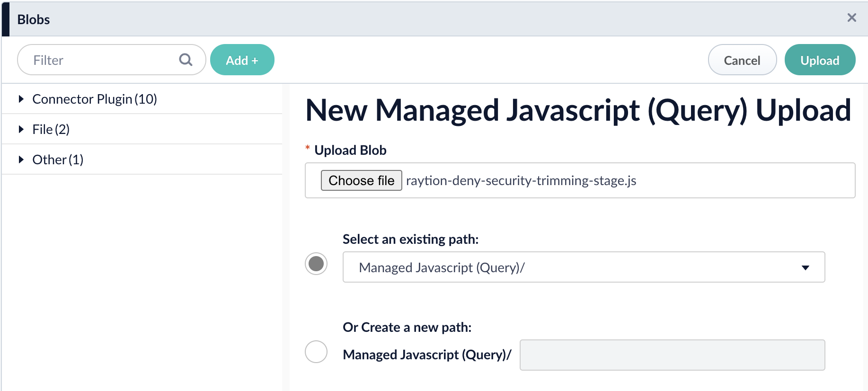
Task: Expand the Other group disclosure triangle
Action: tap(21, 160)
